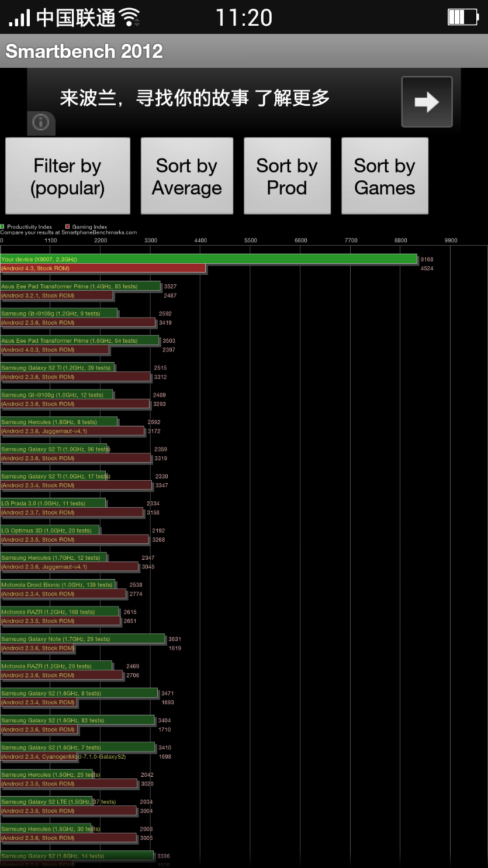Tap SmartphoneBenchmarks.com compare results text
Image resolution: width=488 pixels, height=868 pixels.
tap(68, 232)
